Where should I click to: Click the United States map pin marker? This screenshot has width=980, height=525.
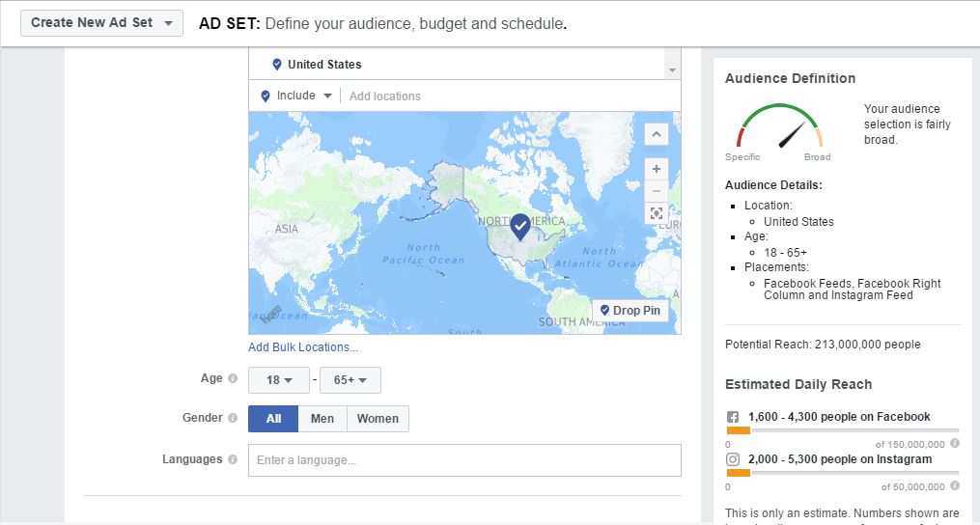pyautogui.click(x=520, y=227)
